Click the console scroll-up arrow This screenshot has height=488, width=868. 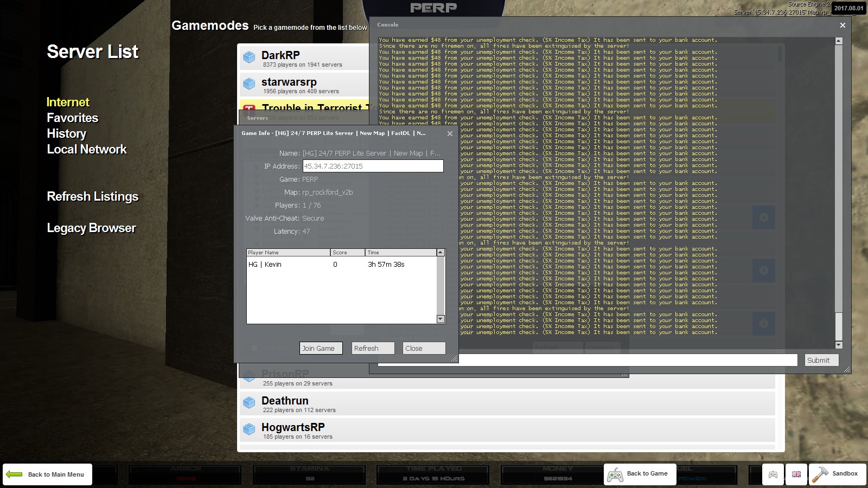[839, 41]
